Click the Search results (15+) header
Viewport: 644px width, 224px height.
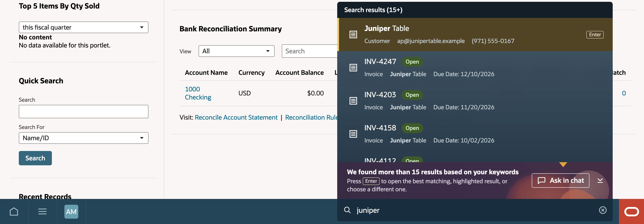pos(373,10)
